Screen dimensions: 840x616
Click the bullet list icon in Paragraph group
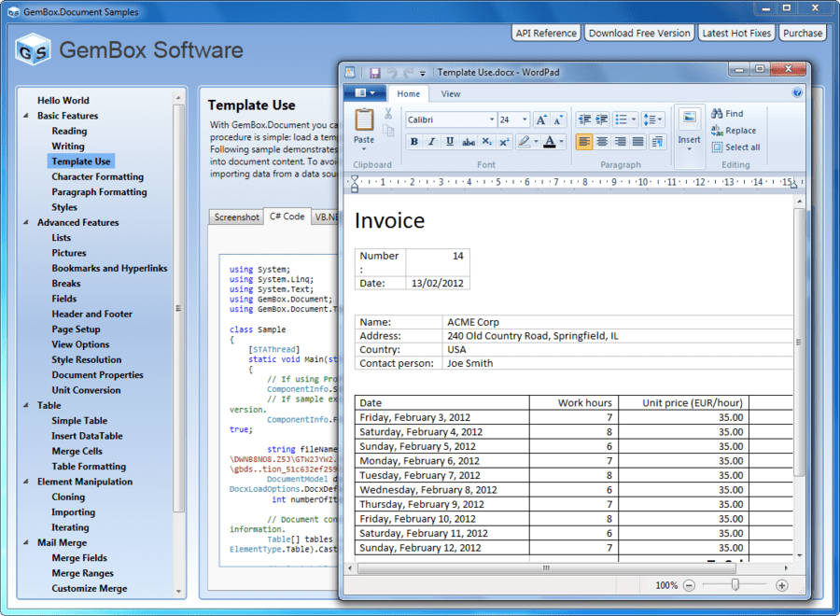(x=623, y=119)
